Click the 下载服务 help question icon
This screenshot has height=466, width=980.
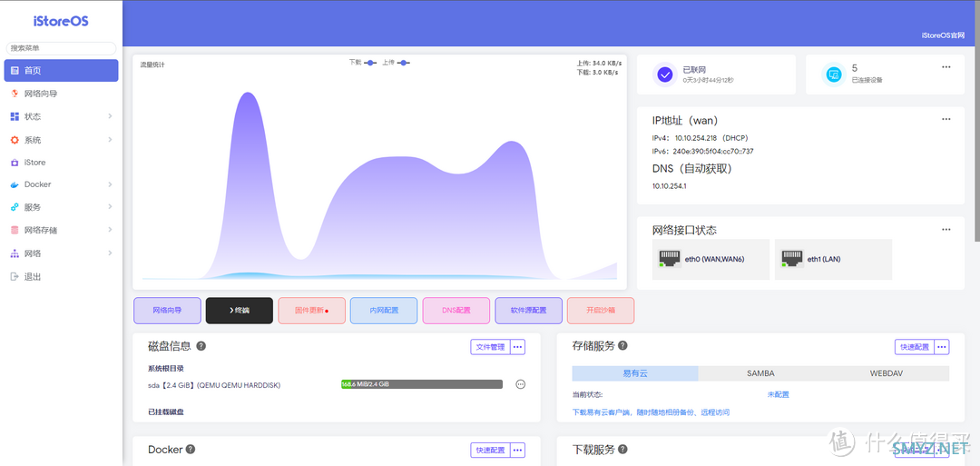(623, 449)
